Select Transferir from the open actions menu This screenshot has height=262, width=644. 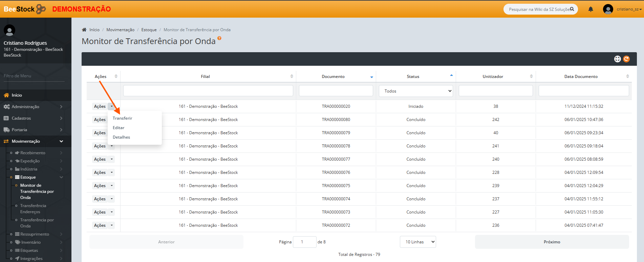coord(123,118)
